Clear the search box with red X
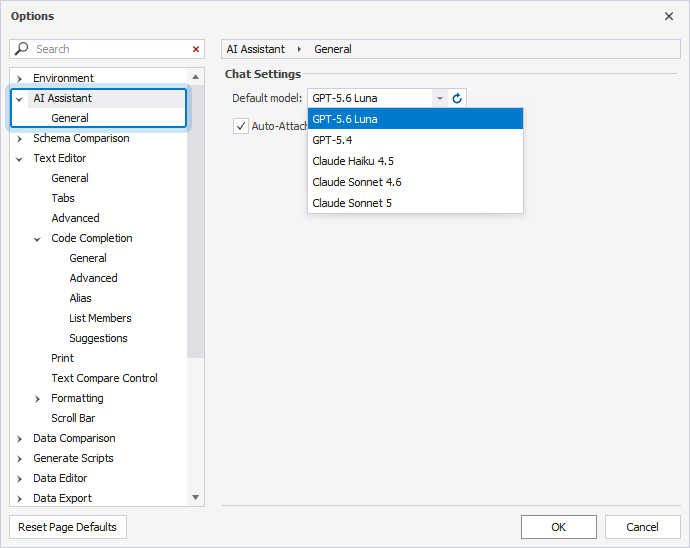The image size is (690, 548). (196, 49)
